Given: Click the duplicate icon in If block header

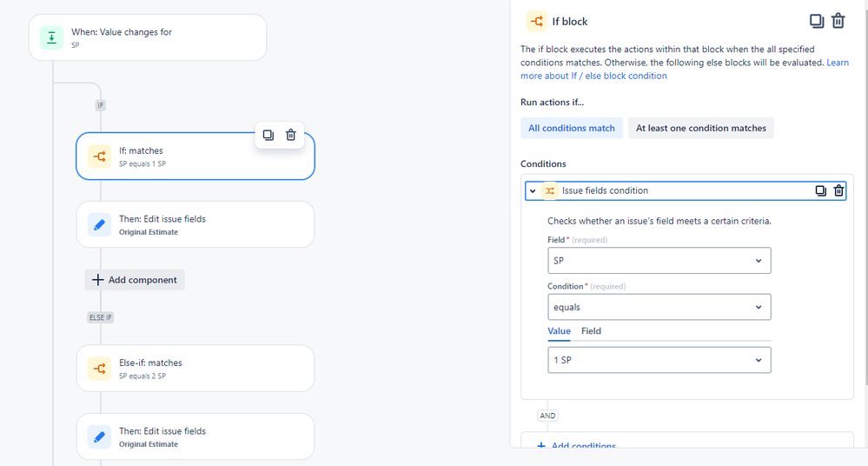Looking at the screenshot, I should [817, 21].
